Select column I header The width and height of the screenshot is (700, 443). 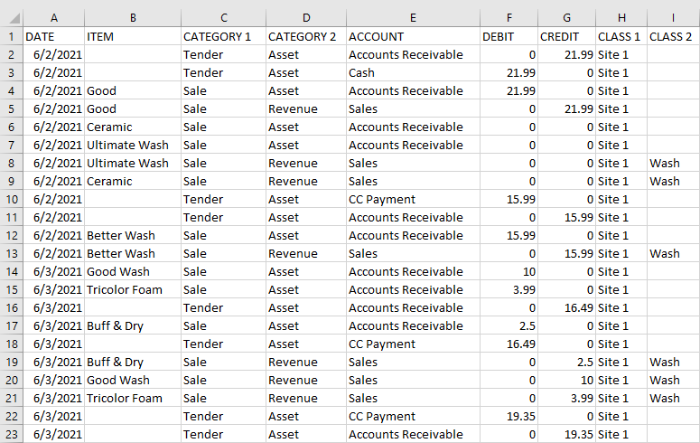pyautogui.click(x=672, y=17)
